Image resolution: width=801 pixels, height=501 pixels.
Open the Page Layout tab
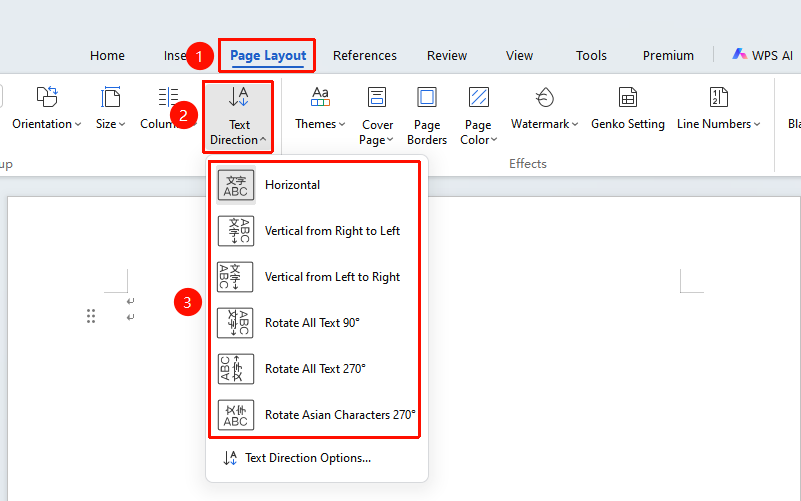pyautogui.click(x=268, y=56)
